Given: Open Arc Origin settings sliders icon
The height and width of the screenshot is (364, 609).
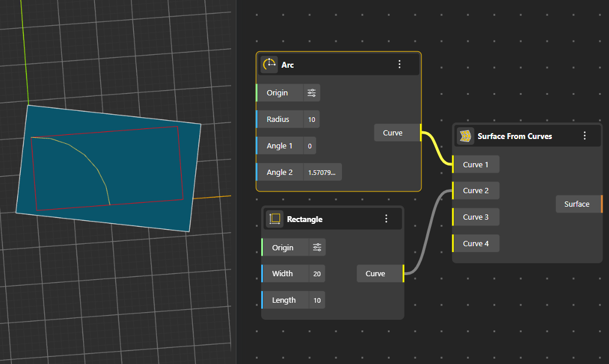Looking at the screenshot, I should pos(311,93).
